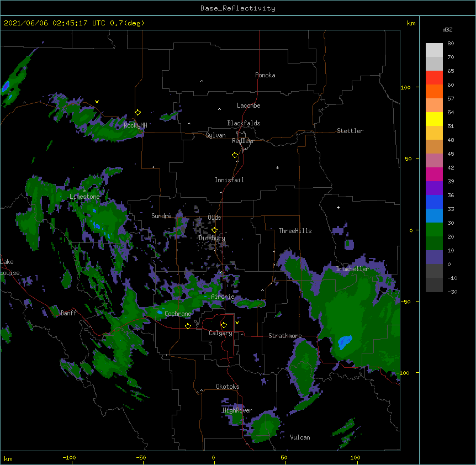476x465 pixels.
Task: Select the slate purple 0-10 dBZ legend swatch
Action: [x=434, y=257]
